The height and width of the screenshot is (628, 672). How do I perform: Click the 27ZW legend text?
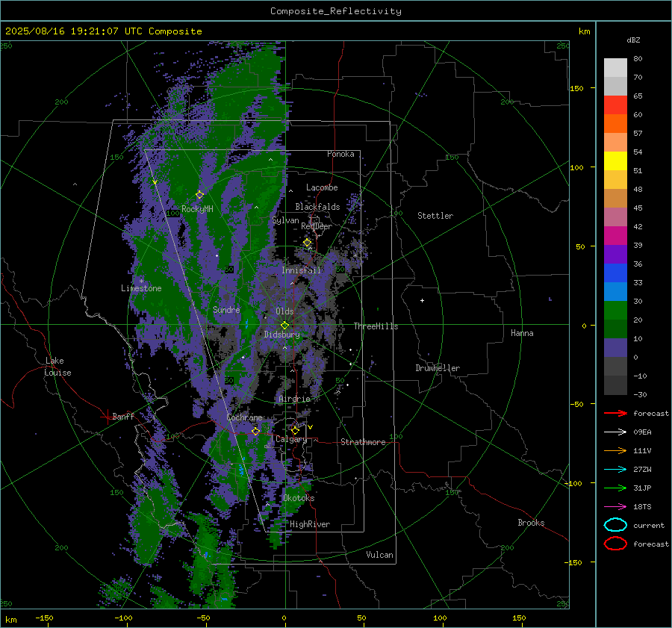tap(642, 470)
